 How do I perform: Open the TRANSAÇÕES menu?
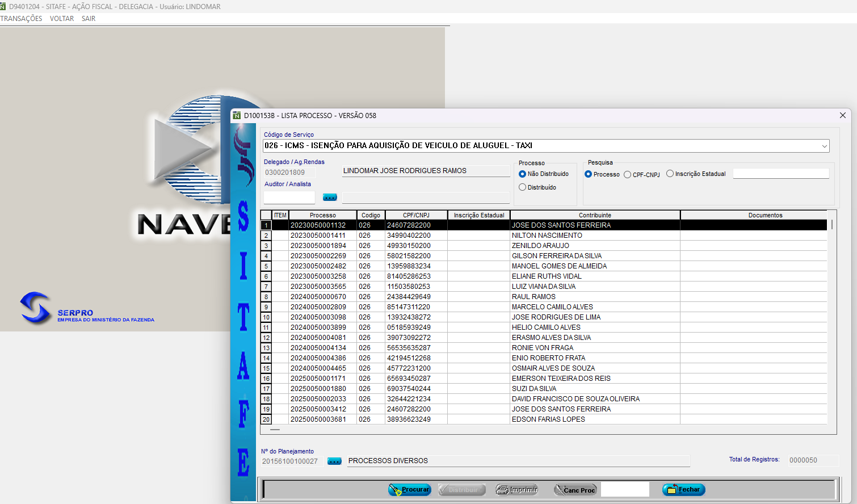pyautogui.click(x=22, y=19)
